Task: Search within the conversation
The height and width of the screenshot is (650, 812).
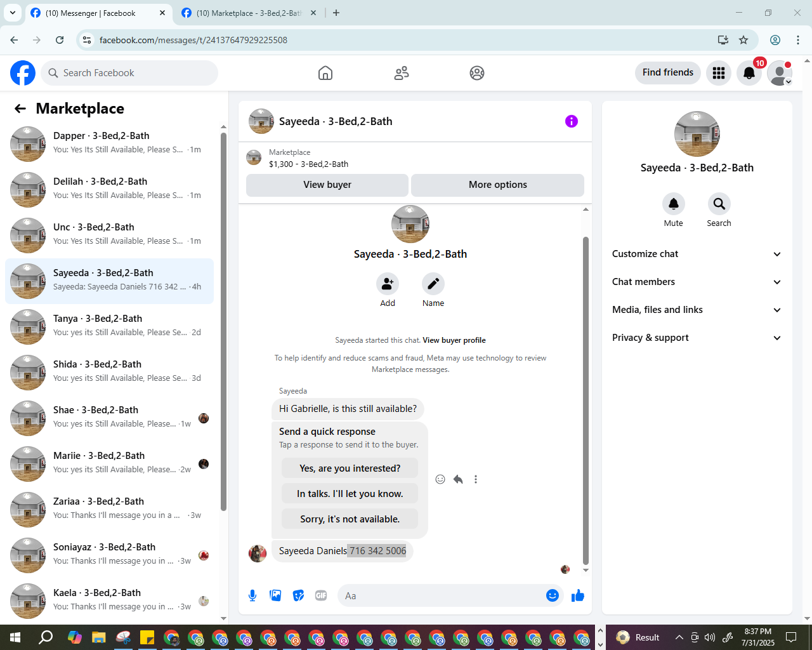Action: (719, 204)
